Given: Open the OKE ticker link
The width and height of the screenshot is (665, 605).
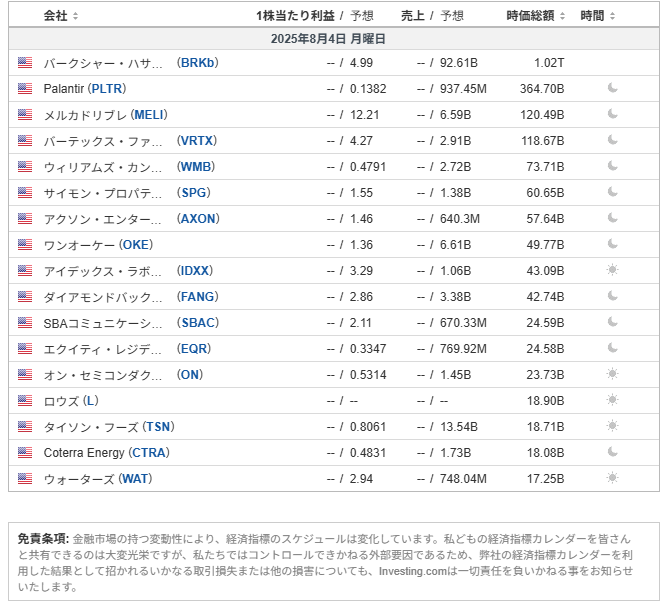Looking at the screenshot, I should [x=136, y=245].
